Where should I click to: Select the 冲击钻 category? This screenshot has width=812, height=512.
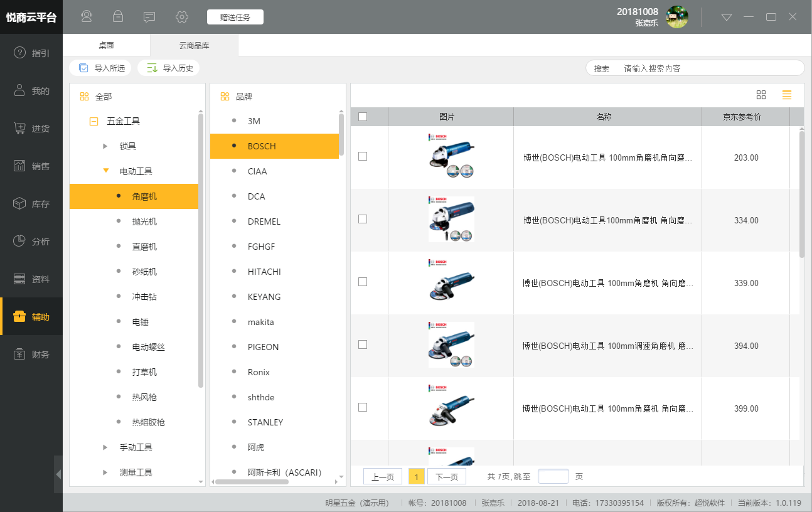134,297
